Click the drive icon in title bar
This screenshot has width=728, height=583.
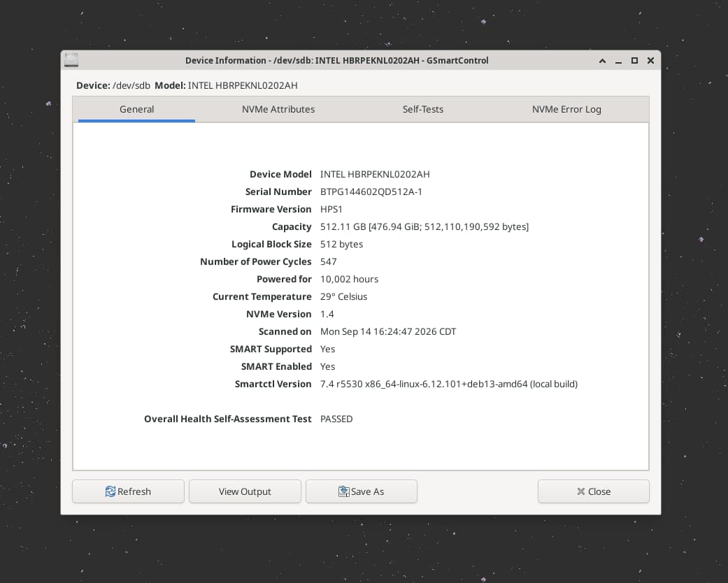(71, 60)
